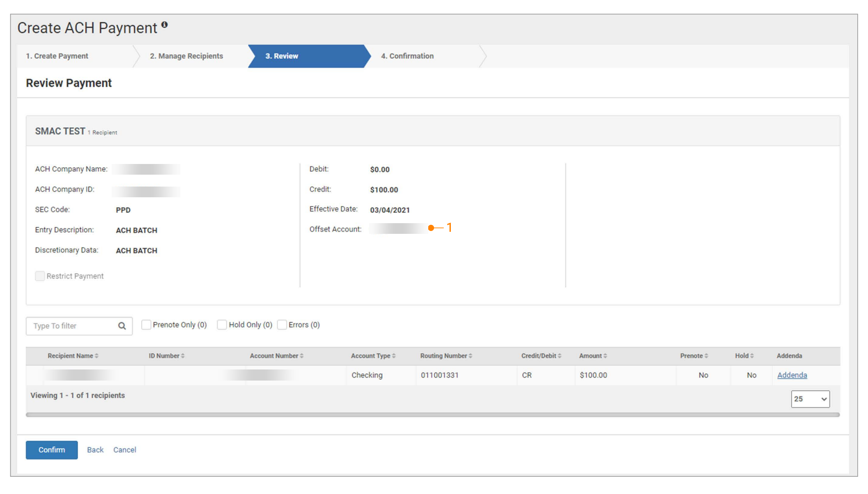Enable the Prenote Only checkbox
Image resolution: width=868 pixels, height=494 pixels.
(146, 325)
